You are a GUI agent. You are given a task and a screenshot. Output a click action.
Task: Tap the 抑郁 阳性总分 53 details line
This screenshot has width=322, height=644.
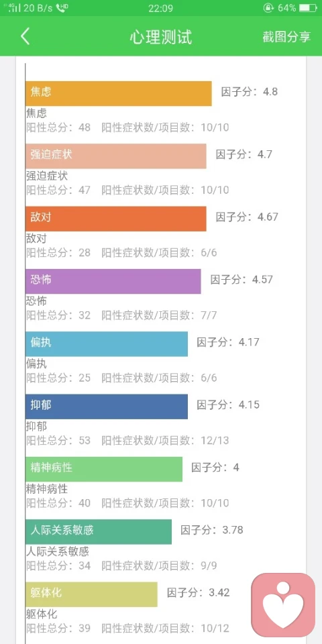point(127,441)
